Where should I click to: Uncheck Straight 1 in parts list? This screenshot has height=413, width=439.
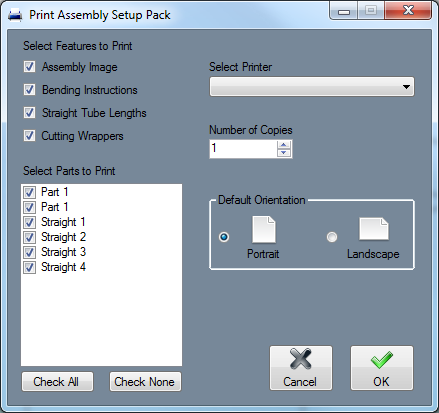(x=29, y=222)
